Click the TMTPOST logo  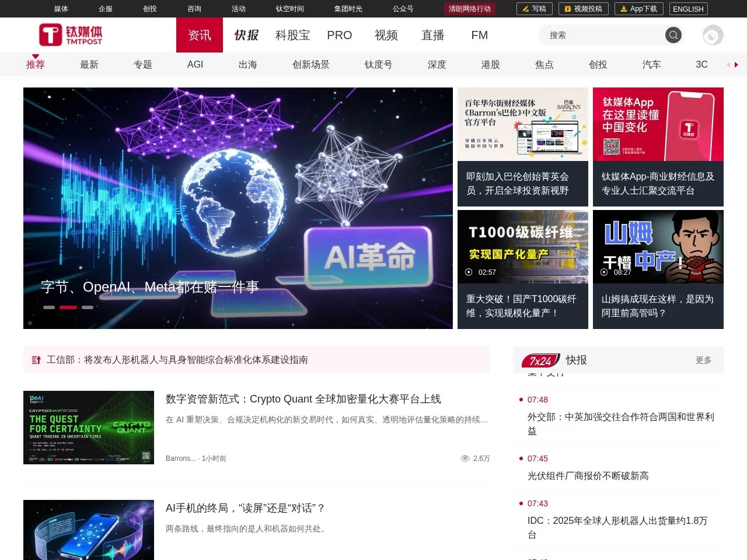pos(71,35)
